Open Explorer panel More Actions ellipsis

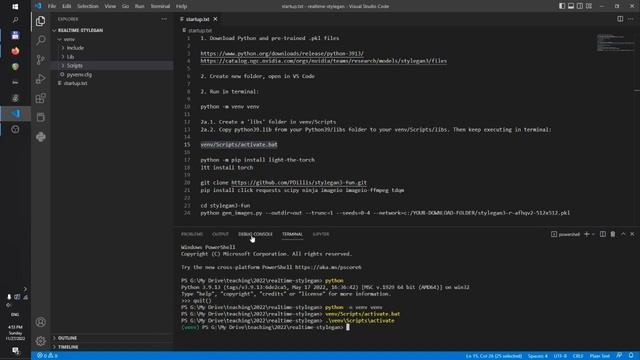click(164, 19)
